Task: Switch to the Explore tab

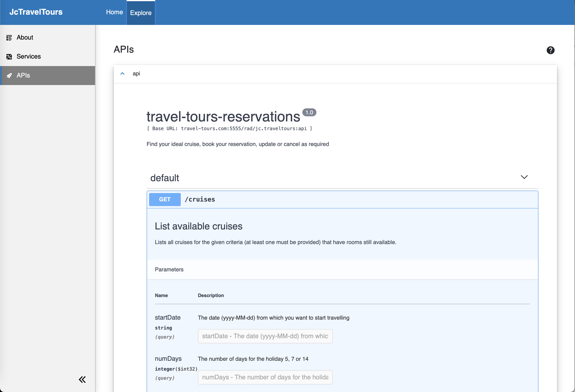Action: click(141, 13)
